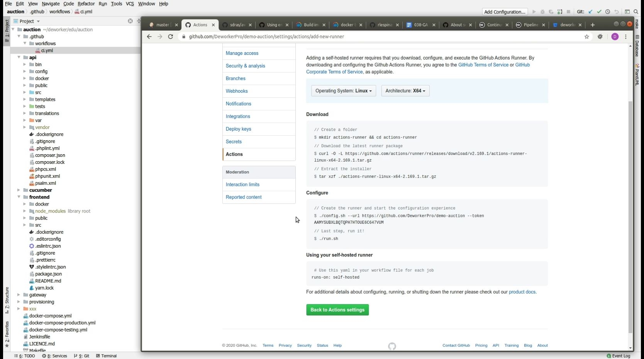Switch to the Pipeline browser tab
Viewport: 644px width, 359px height.
tap(530, 25)
